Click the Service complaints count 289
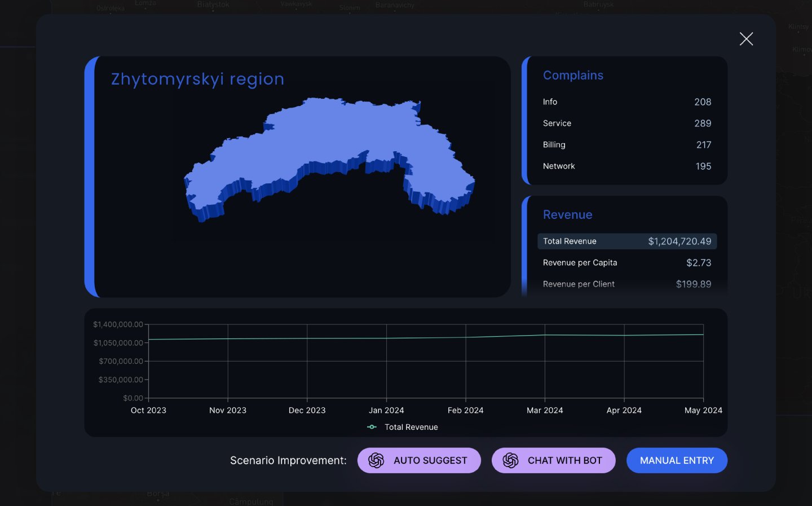Image resolution: width=812 pixels, height=506 pixels. (703, 123)
